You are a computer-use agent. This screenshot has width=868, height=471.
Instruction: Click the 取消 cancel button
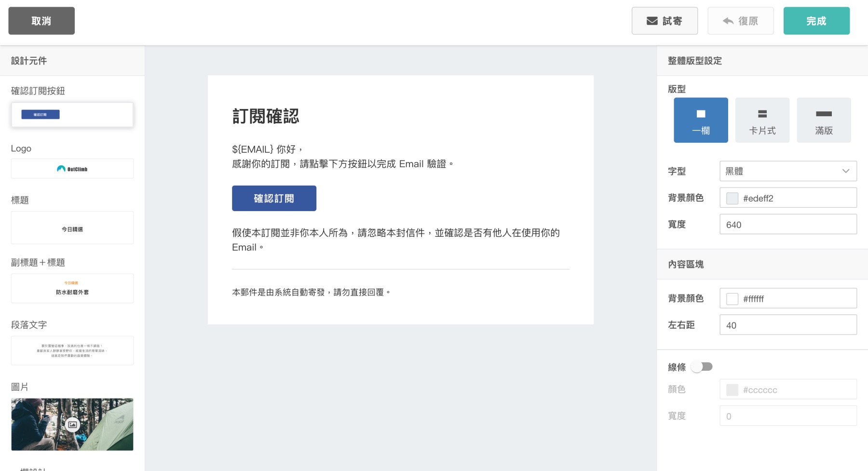(41, 21)
